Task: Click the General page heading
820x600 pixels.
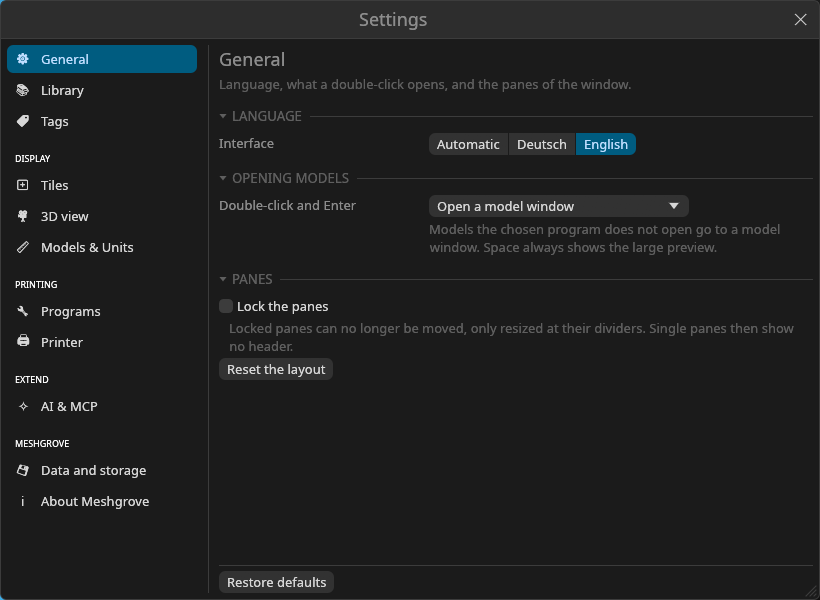Action: tap(252, 60)
